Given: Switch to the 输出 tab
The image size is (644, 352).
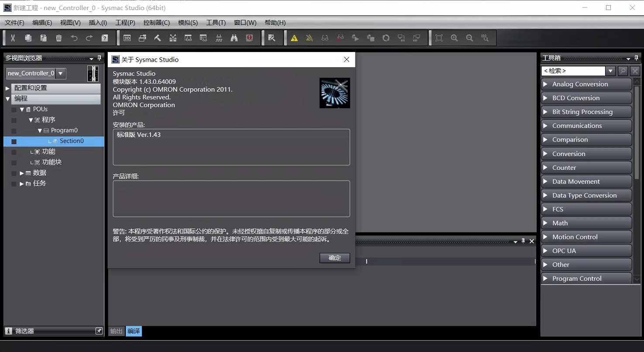Looking at the screenshot, I should click(116, 331).
